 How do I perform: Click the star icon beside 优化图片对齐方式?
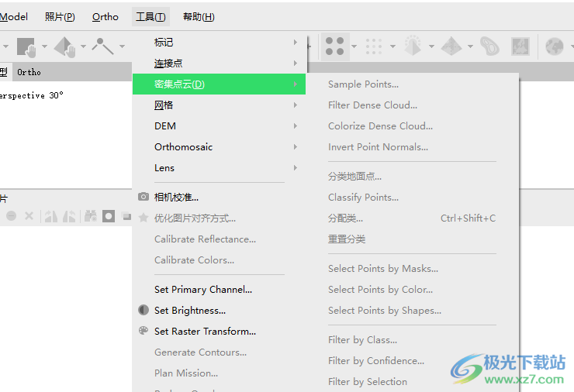pyautogui.click(x=143, y=218)
